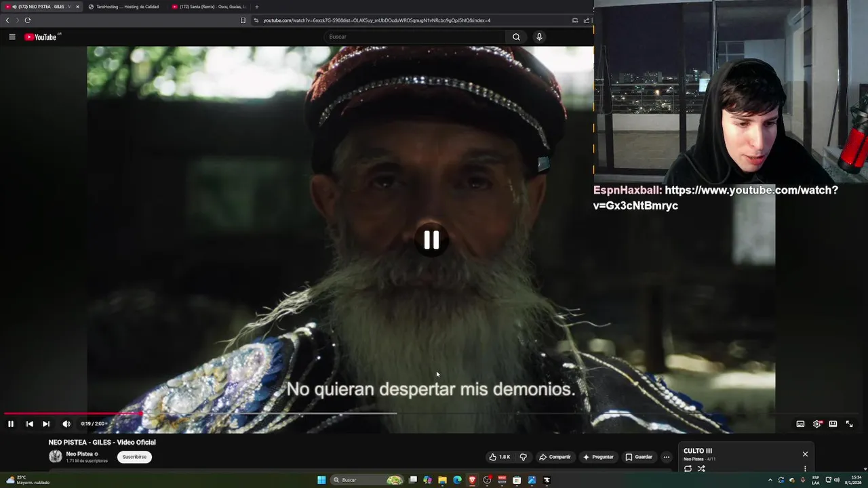The image size is (868, 488).
Task: Switch to theater mode view
Action: 833,424
